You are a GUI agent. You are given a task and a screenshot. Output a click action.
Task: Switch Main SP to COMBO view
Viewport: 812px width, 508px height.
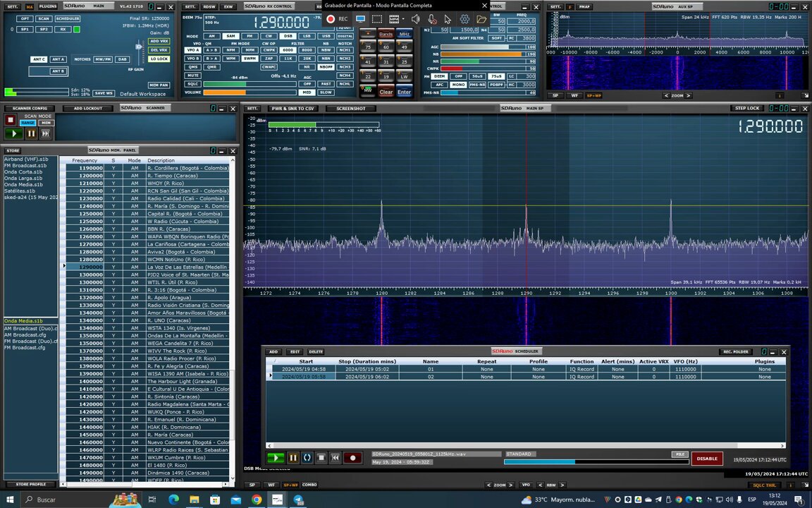(309, 485)
